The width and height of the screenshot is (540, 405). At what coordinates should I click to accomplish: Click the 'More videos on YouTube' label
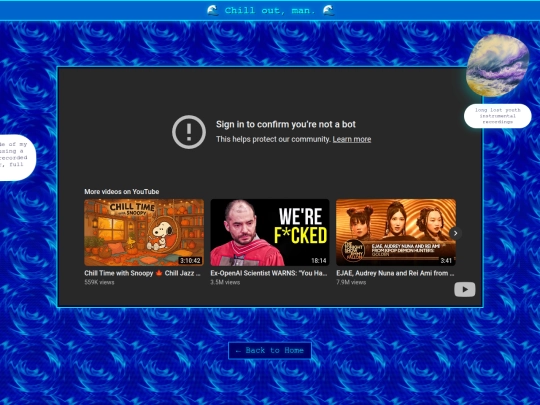(122, 191)
